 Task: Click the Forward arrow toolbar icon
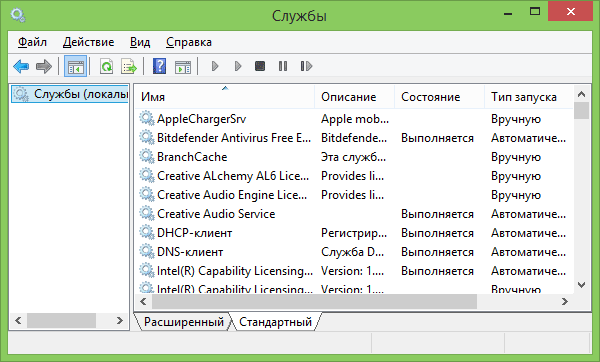pos(44,67)
